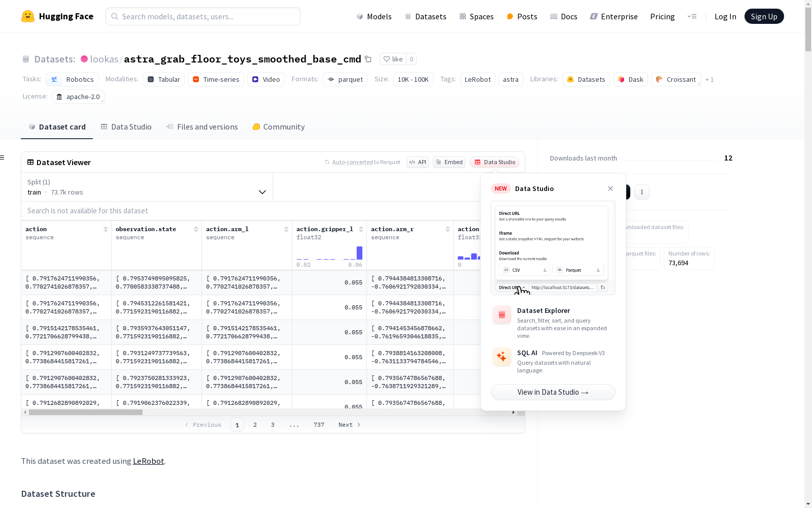Select the parquet format tag
This screenshot has width=812, height=508.
345,79
